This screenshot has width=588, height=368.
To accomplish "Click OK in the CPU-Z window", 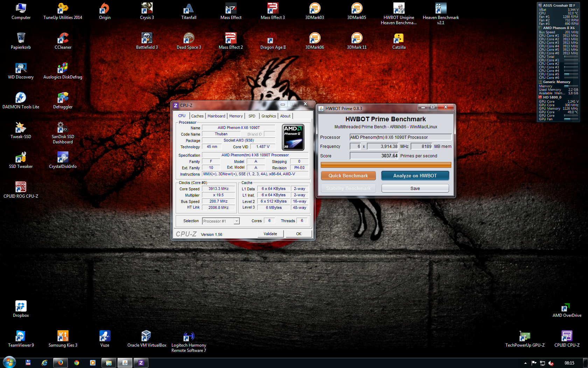I will pos(299,234).
